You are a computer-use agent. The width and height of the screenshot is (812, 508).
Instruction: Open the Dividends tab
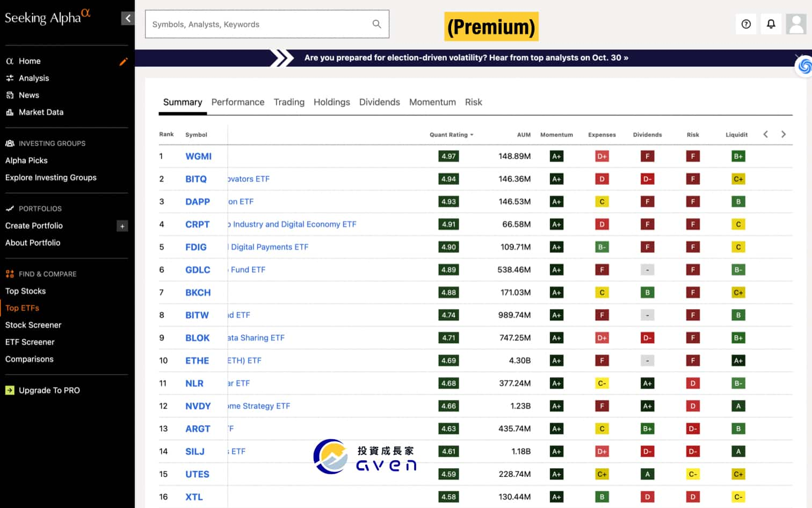pos(380,102)
